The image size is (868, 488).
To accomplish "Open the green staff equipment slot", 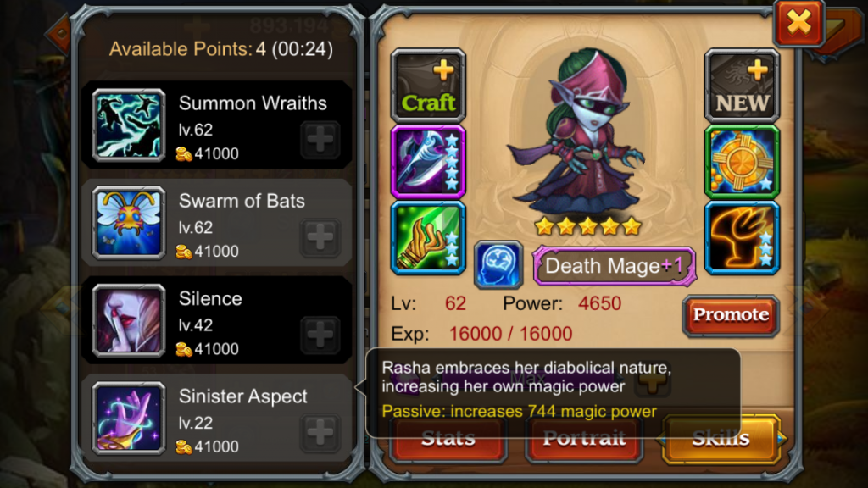I will click(428, 238).
